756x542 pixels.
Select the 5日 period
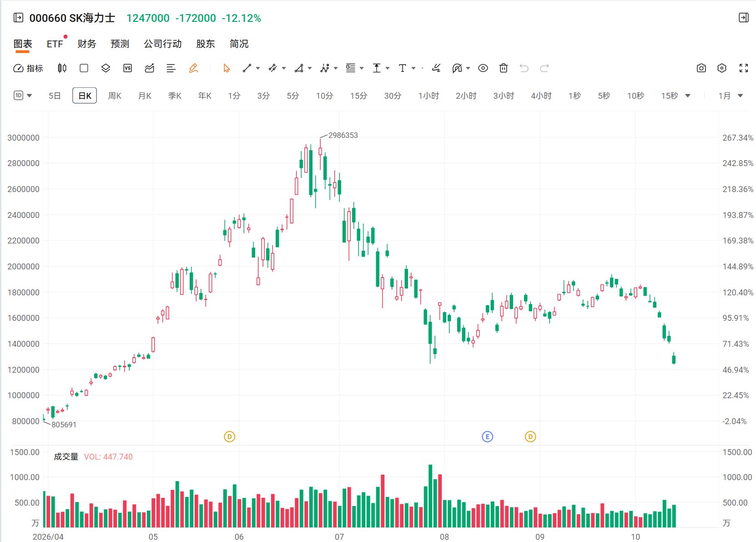pos(55,96)
